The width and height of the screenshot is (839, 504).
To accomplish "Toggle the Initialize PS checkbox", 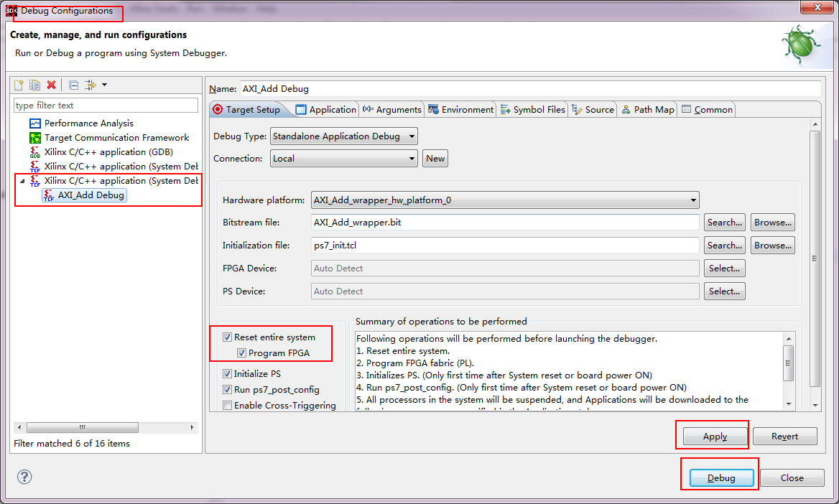I will tap(228, 374).
